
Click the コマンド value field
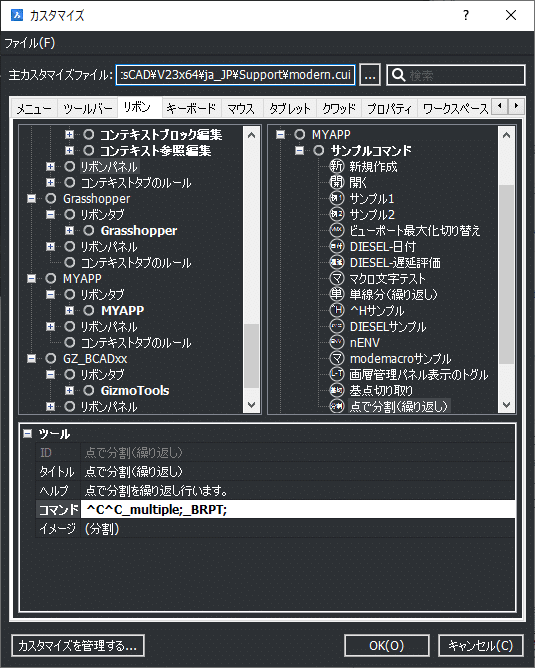[x=298, y=510]
